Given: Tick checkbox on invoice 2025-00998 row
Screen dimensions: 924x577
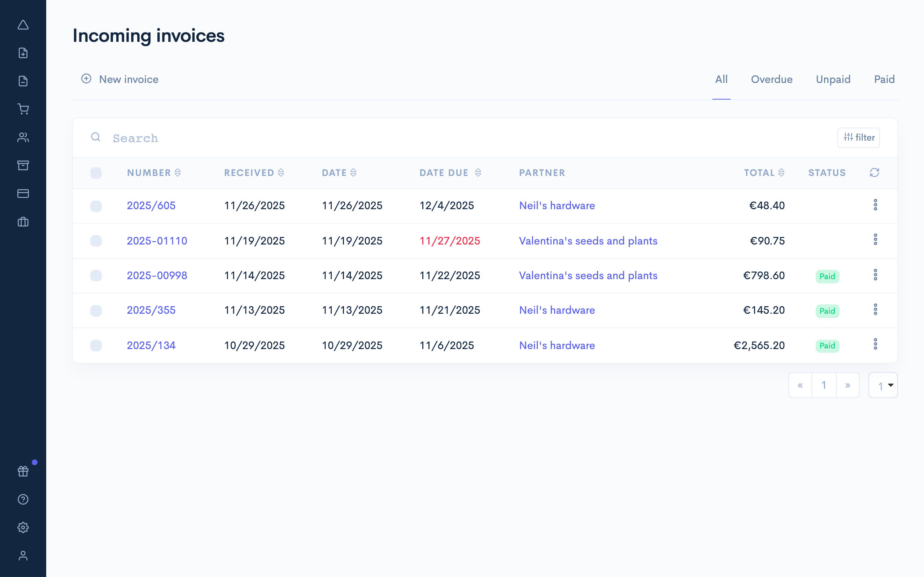Looking at the screenshot, I should (96, 276).
